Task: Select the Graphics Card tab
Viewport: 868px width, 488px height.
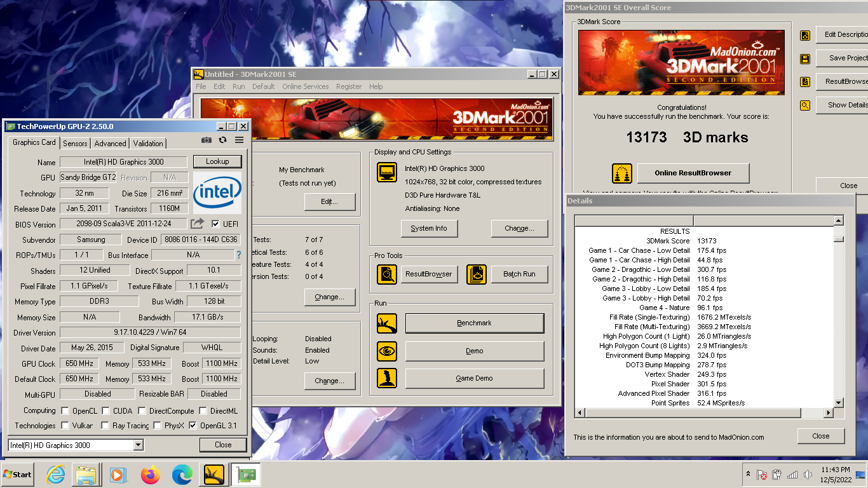Action: [x=34, y=142]
